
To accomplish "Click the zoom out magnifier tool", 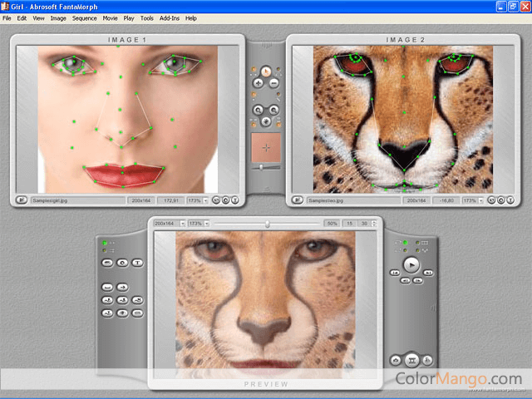I will (x=273, y=110).
